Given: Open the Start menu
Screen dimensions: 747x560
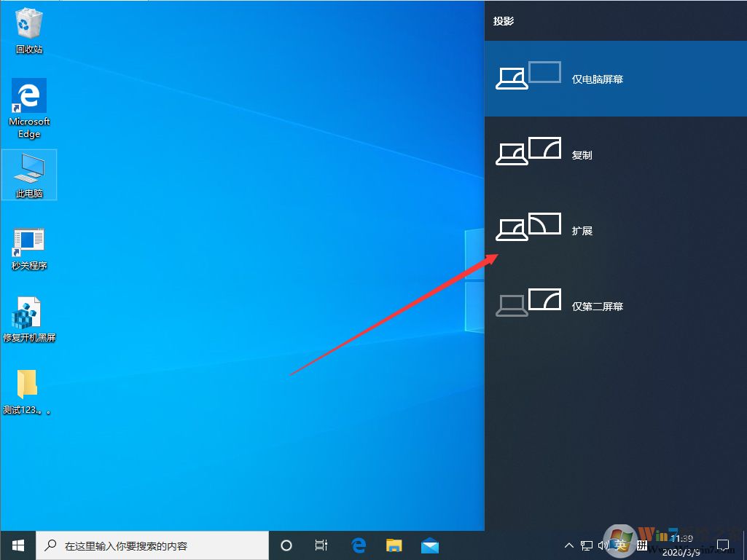Looking at the screenshot, I should click(17, 545).
